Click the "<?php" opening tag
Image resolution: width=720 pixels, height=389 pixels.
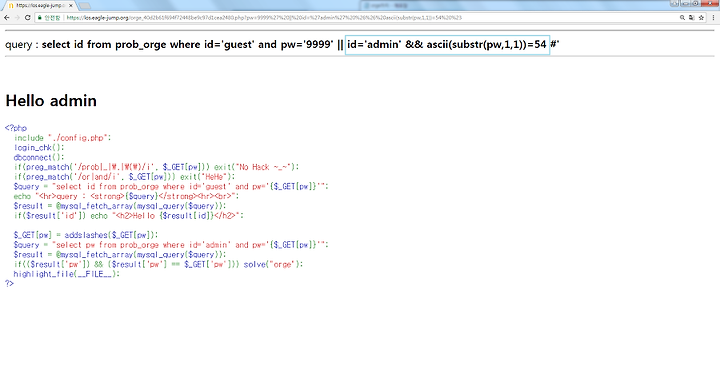click(x=16, y=128)
